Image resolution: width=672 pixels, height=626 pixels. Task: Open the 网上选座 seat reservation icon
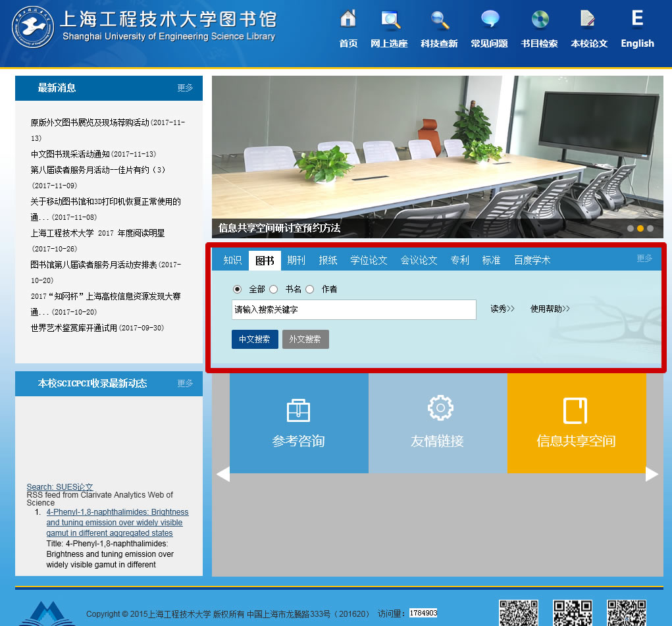(x=390, y=20)
